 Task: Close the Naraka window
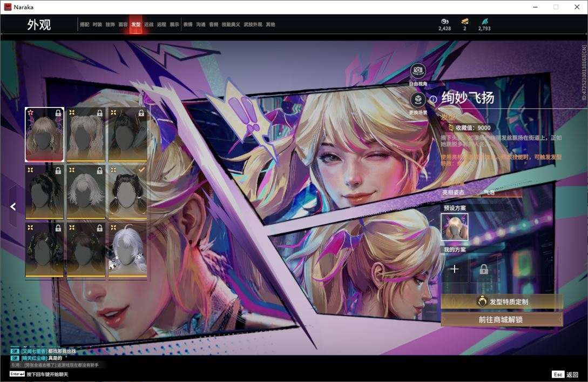577,7
